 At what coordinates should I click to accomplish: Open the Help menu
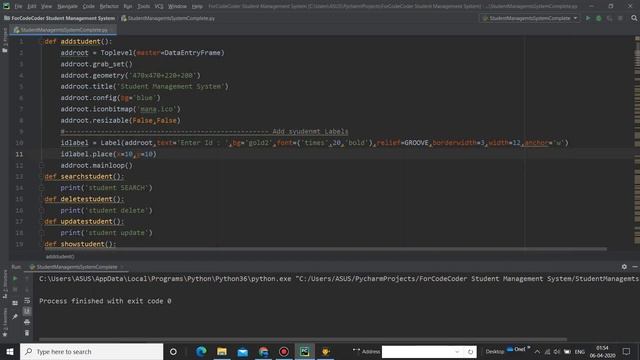tap(197, 7)
